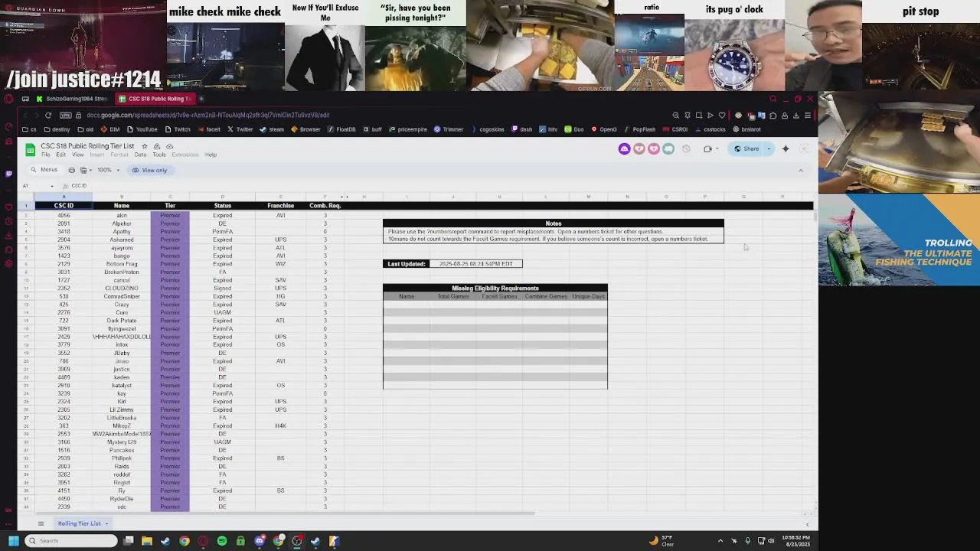
Task: Open the Twitch bookmark
Action: click(178, 129)
